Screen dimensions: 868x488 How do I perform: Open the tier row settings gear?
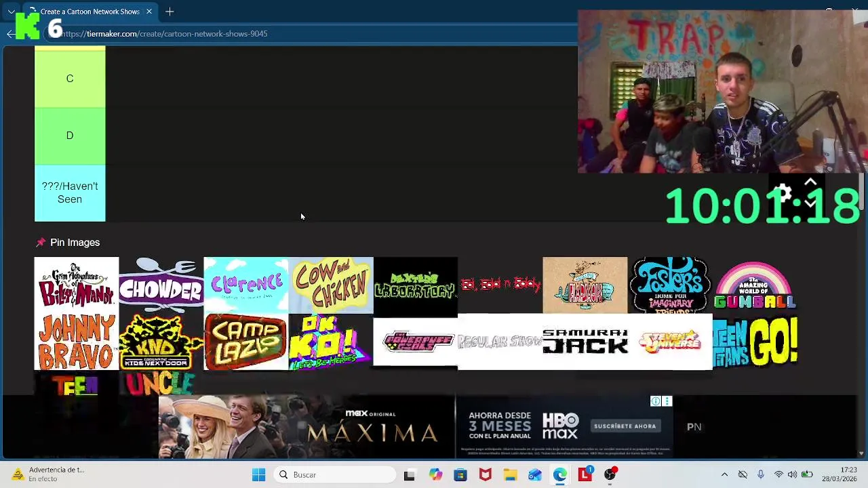[783, 194]
